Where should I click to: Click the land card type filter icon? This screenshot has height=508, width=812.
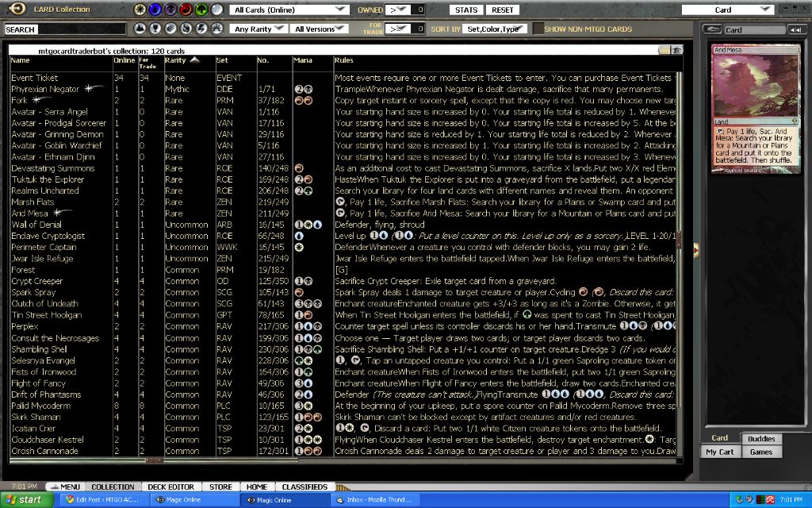pyautogui.click(x=140, y=29)
